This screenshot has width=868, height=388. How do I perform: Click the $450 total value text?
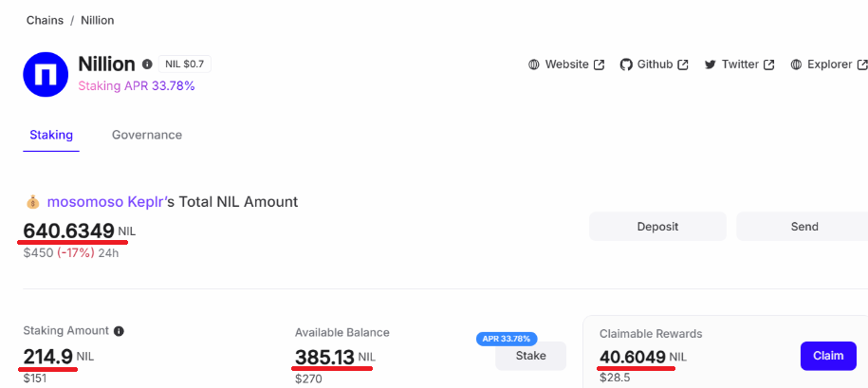point(38,253)
